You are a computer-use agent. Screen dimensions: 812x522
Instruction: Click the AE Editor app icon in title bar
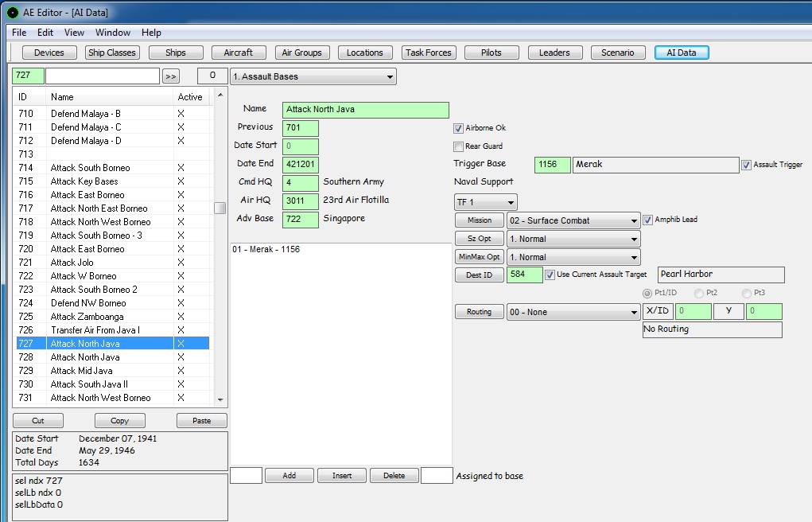point(13,13)
